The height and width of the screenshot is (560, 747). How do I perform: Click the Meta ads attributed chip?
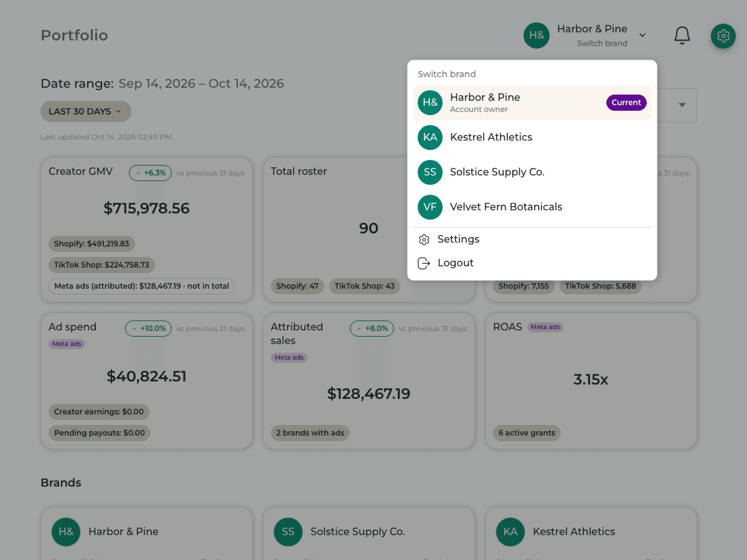(142, 286)
